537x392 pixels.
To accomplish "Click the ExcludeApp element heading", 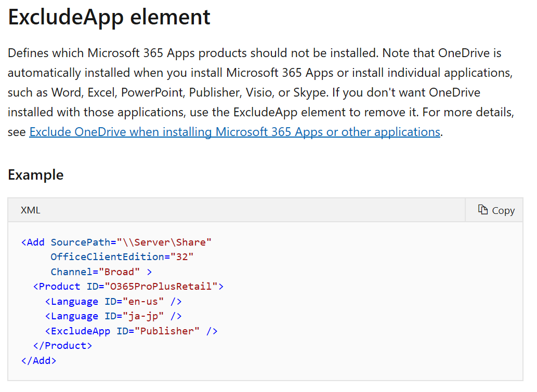I will coord(109,17).
